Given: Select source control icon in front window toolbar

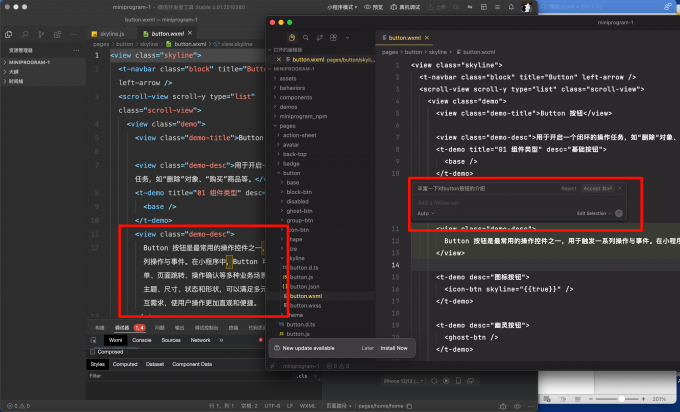Looking at the screenshot, I should pyautogui.click(x=320, y=38).
